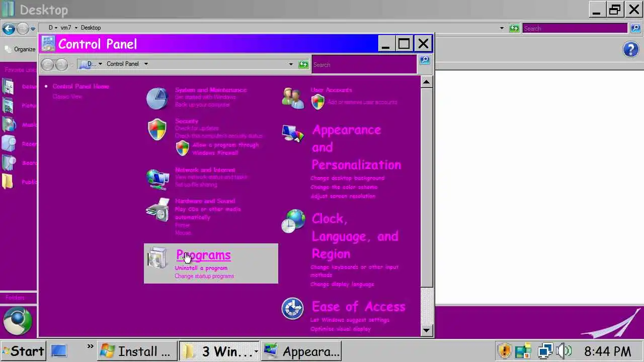Image resolution: width=644 pixels, height=362 pixels.
Task: Switch to Classic View
Action: [67, 97]
